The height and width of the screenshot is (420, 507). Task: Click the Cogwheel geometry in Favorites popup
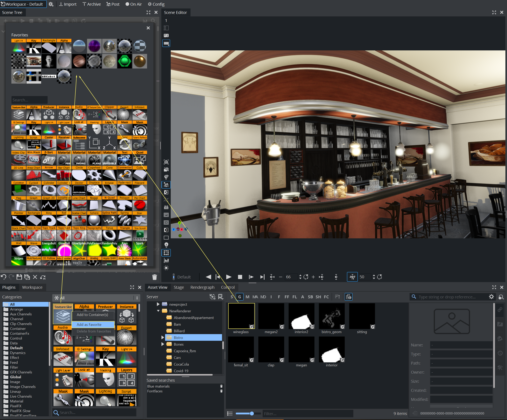pyautogui.click(x=94, y=173)
